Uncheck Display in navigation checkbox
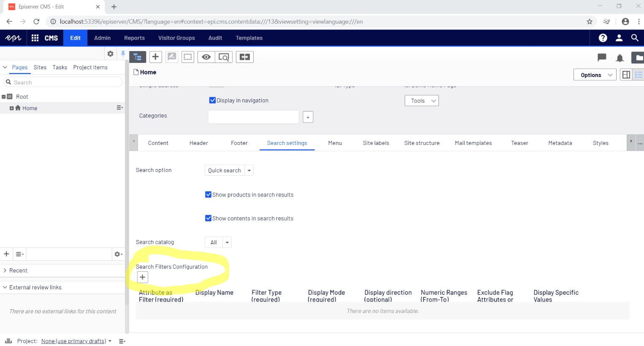Image resolution: width=644 pixels, height=346 pixels. click(x=213, y=101)
